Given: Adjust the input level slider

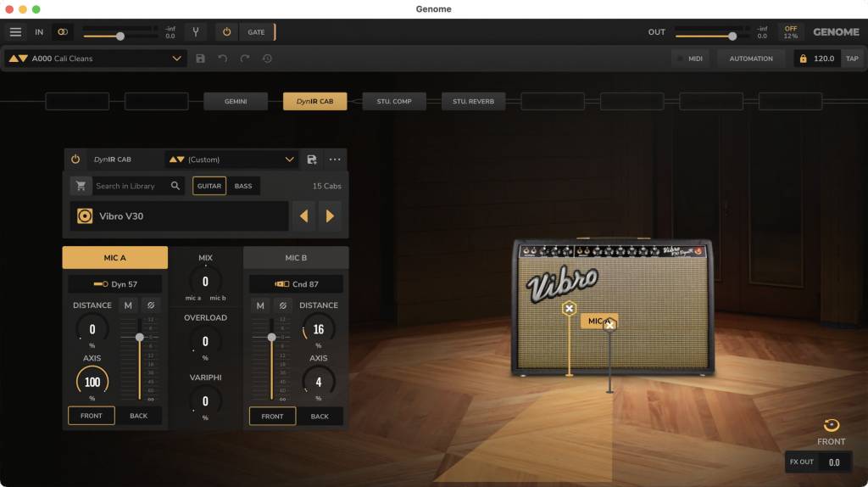Looking at the screenshot, I should click(x=120, y=36).
